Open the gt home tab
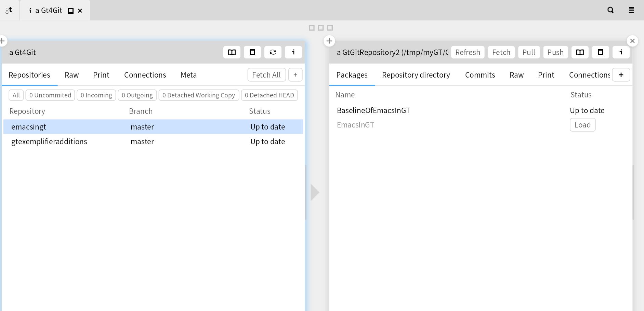644x311 pixels. point(9,10)
